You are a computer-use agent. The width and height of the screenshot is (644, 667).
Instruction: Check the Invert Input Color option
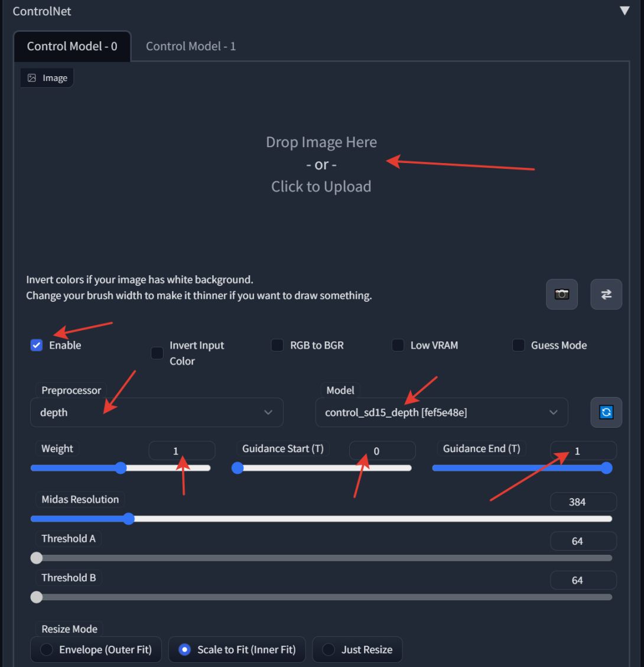[x=157, y=353]
